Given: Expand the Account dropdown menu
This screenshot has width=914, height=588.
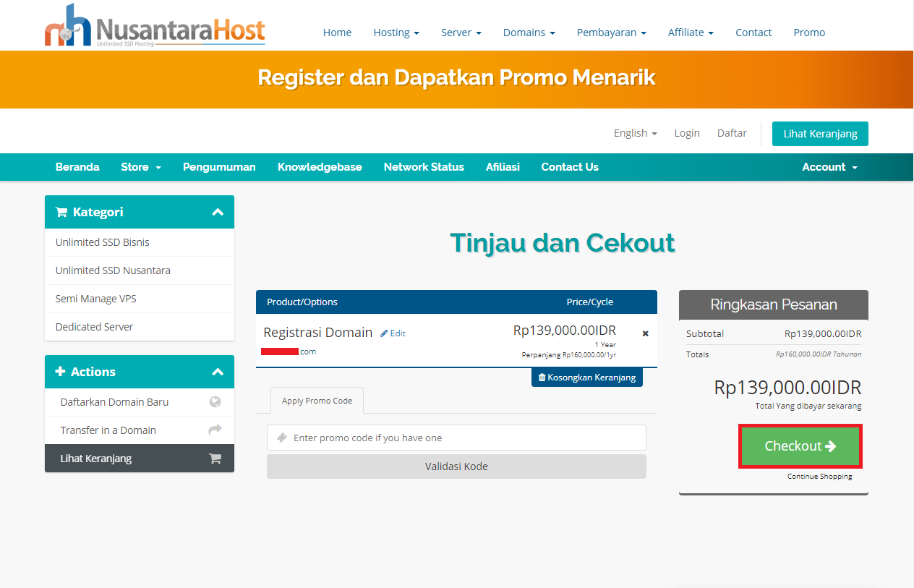Looking at the screenshot, I should pyautogui.click(x=829, y=167).
